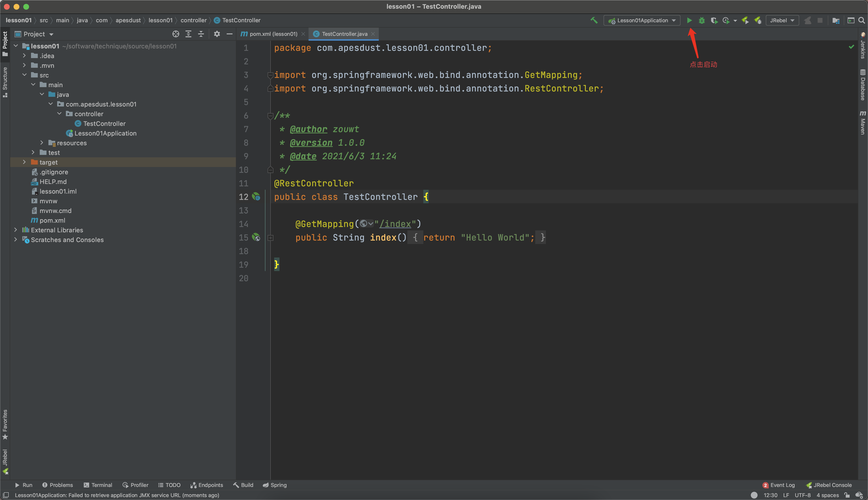
Task: Open the Problems tool window tab
Action: point(57,485)
